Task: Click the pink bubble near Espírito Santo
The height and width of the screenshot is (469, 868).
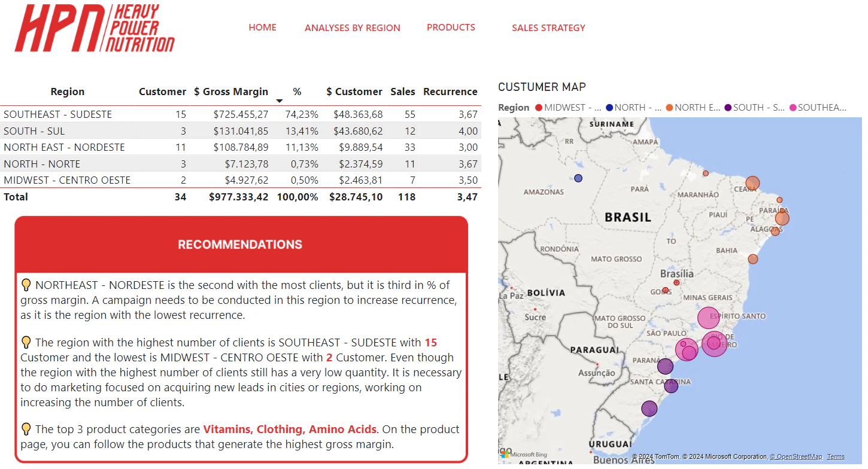Action: click(x=709, y=318)
